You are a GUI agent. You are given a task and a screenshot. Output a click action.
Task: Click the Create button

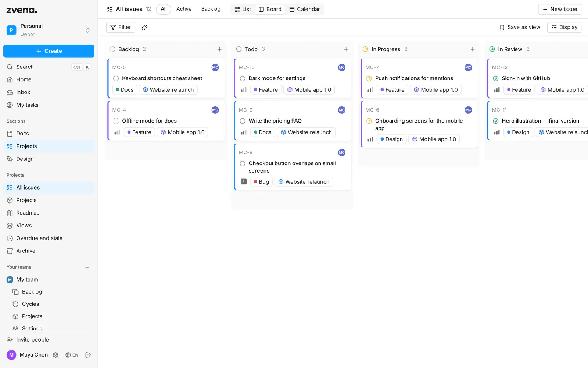point(49,51)
